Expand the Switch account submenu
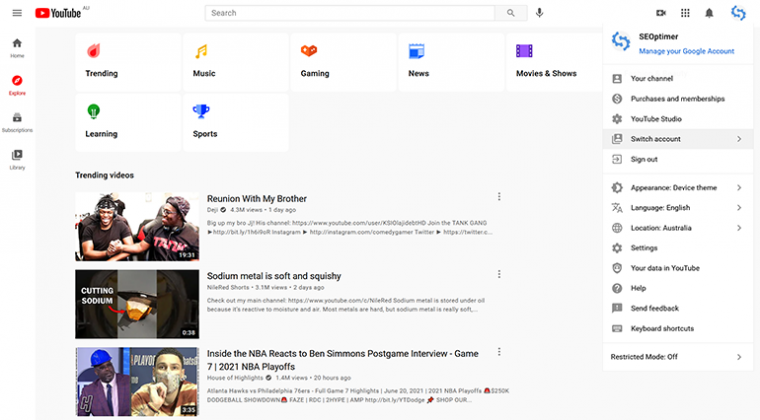 (x=678, y=139)
